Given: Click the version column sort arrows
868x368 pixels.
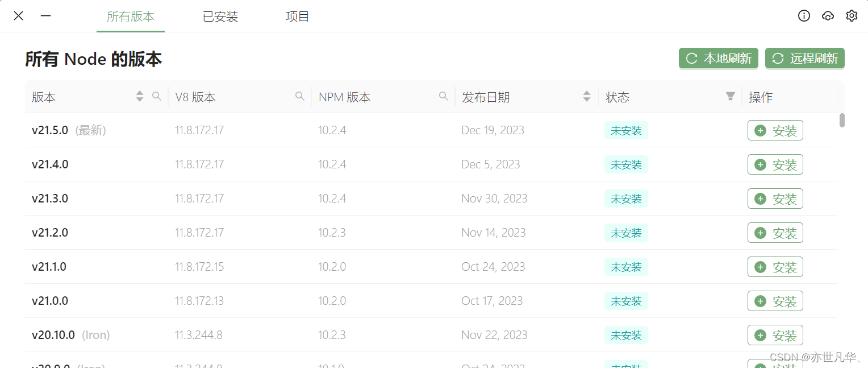Looking at the screenshot, I should [140, 97].
